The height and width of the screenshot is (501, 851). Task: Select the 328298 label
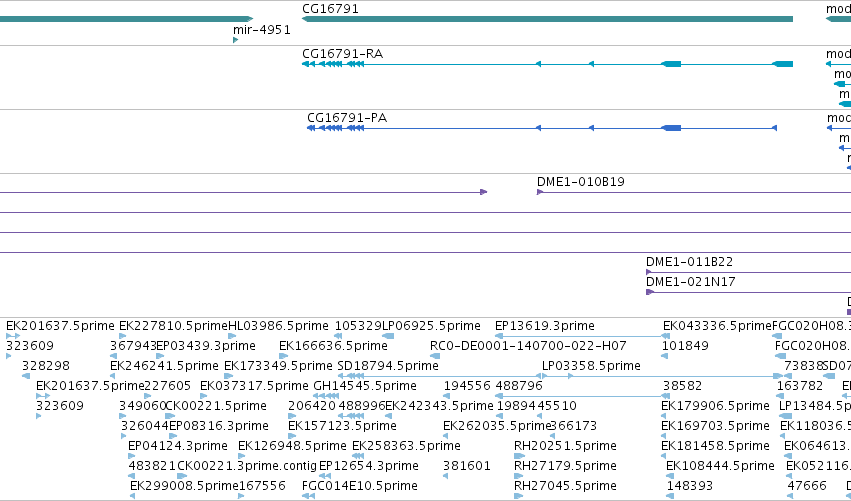pos(46,366)
